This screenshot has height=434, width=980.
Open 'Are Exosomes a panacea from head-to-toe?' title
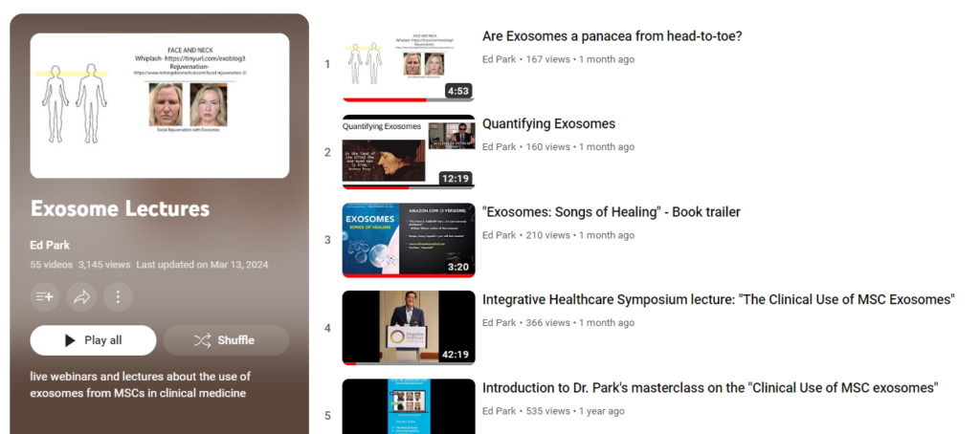point(612,36)
